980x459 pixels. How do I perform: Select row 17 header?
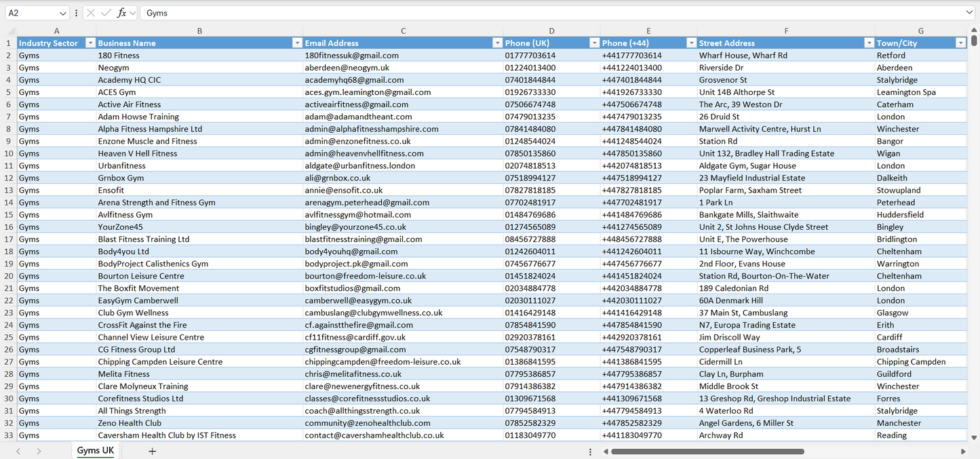(9, 239)
